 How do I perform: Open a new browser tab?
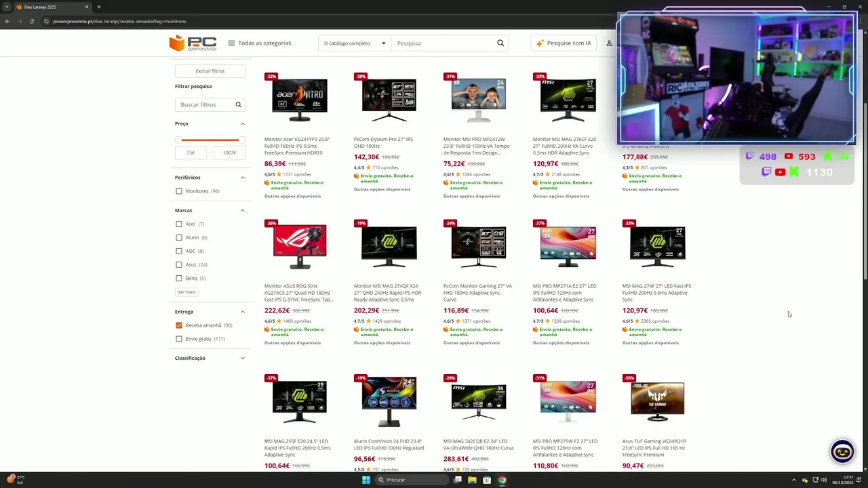tap(99, 7)
